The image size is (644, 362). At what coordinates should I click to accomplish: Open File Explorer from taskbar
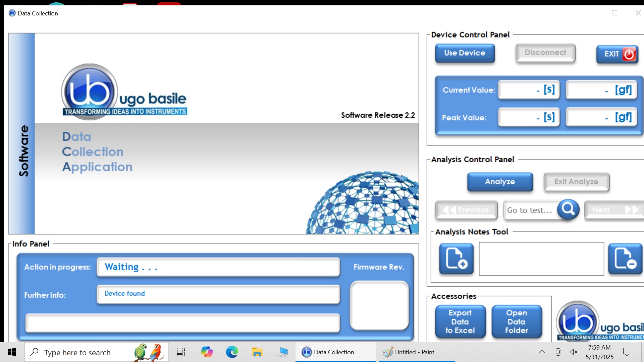(257, 352)
